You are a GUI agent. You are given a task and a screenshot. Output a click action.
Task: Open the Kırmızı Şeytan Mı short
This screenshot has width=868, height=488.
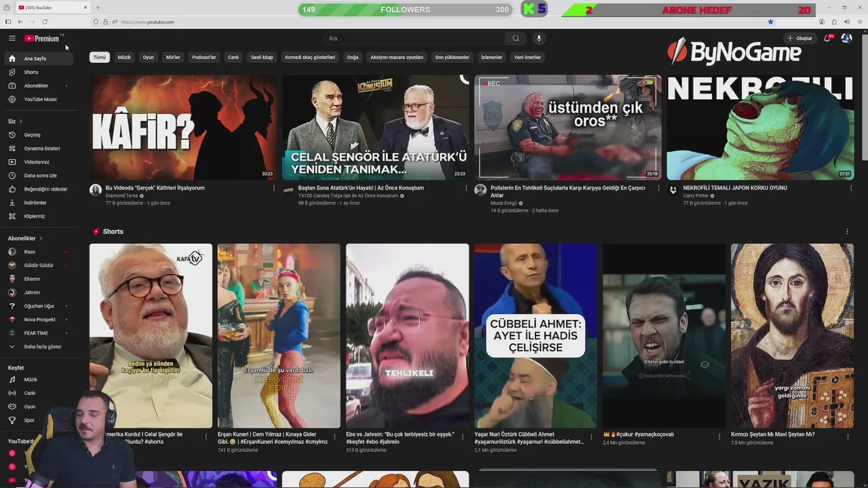click(793, 336)
